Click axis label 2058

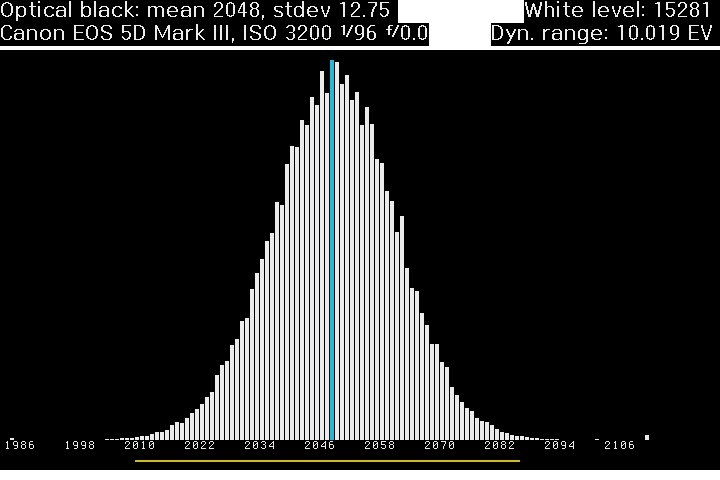380,445
